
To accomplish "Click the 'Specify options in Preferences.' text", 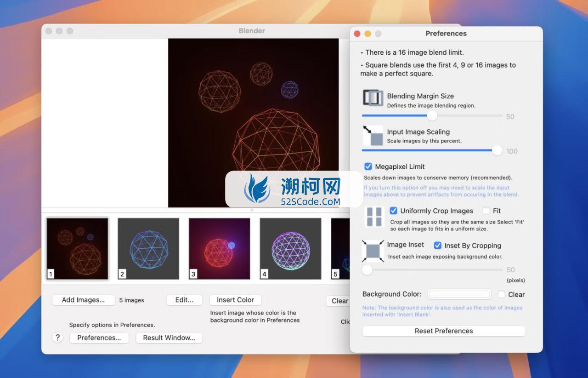I will [112, 325].
